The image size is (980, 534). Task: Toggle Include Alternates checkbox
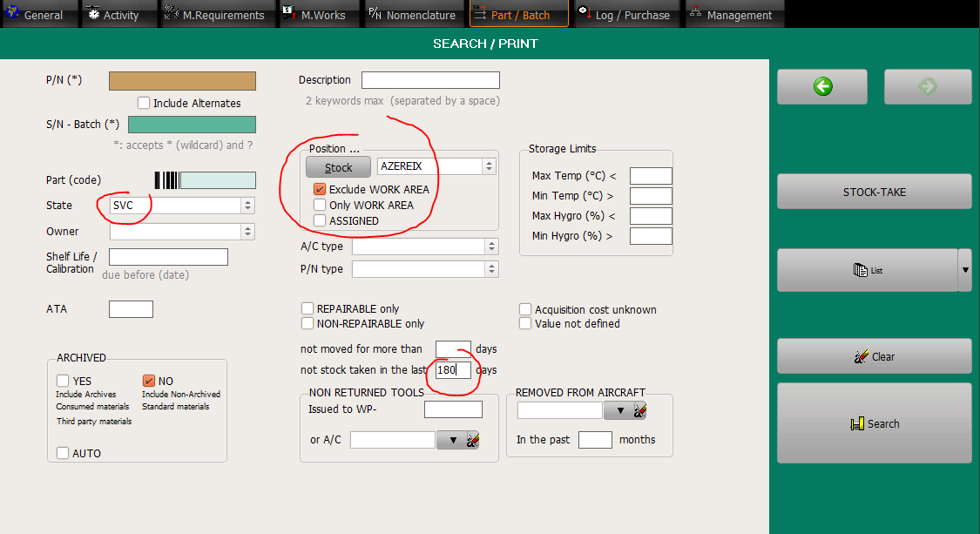point(144,103)
